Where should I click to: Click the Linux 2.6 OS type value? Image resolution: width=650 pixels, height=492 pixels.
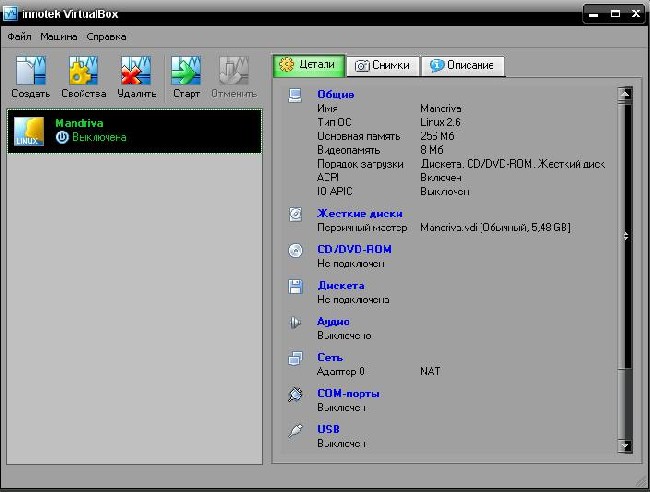click(440, 122)
